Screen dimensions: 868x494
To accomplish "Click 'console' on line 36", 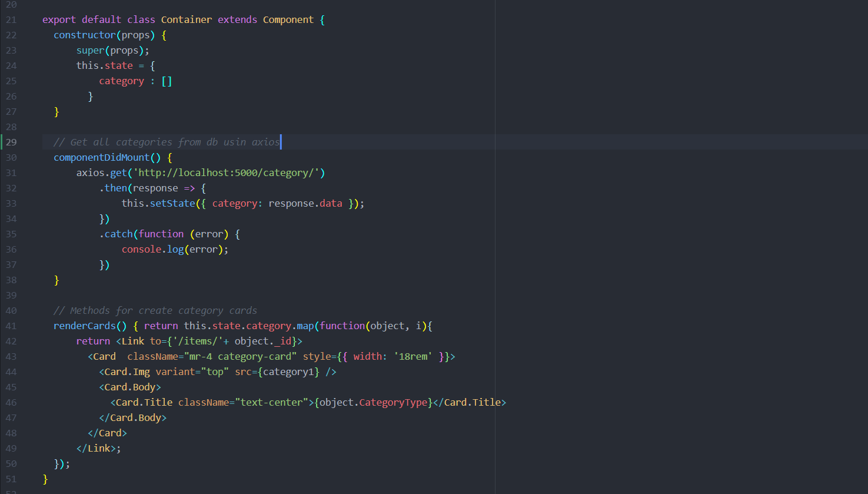I will pos(141,249).
